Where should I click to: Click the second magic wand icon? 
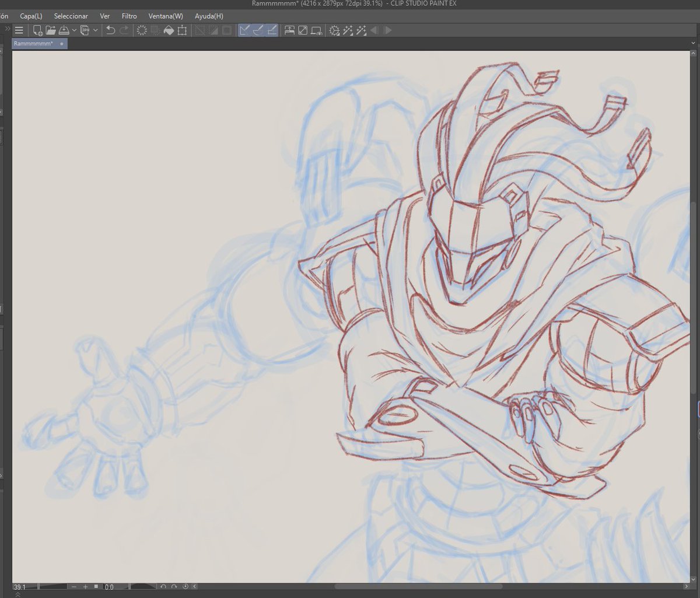tap(361, 30)
